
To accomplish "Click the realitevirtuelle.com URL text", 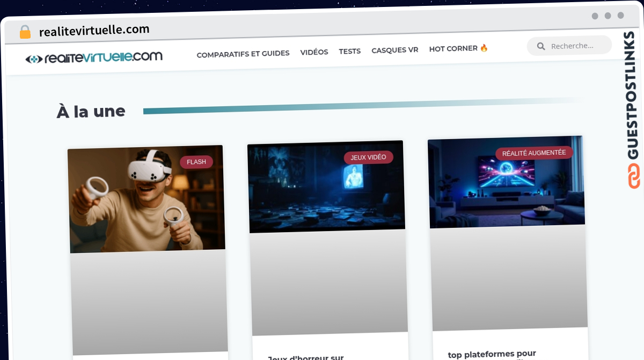I will [94, 30].
